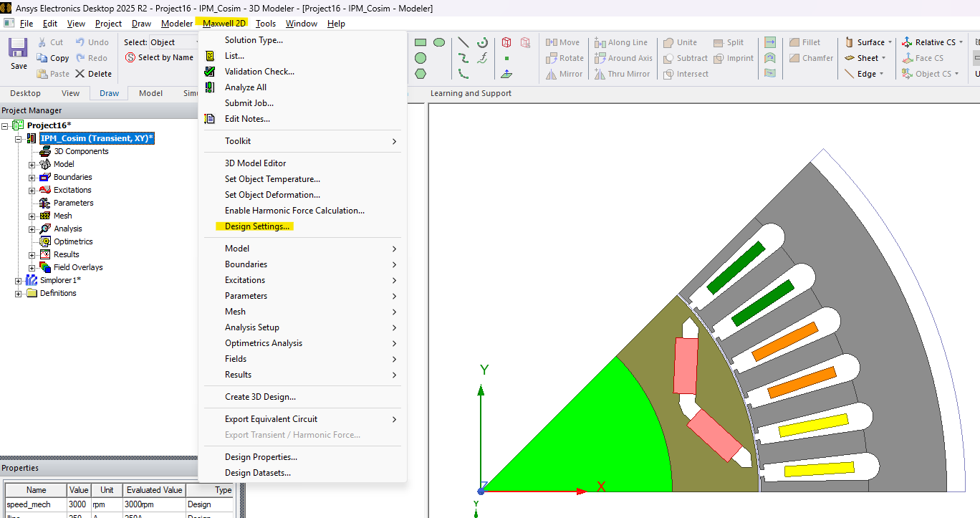Select the 3D Components tree item
The image size is (980, 518).
coord(81,151)
